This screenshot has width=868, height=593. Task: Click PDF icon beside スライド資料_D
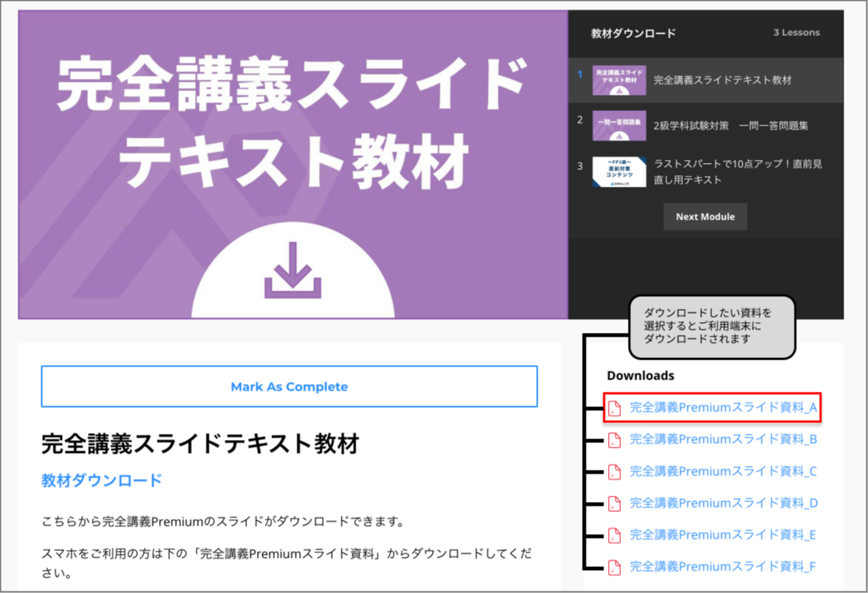coord(614,503)
